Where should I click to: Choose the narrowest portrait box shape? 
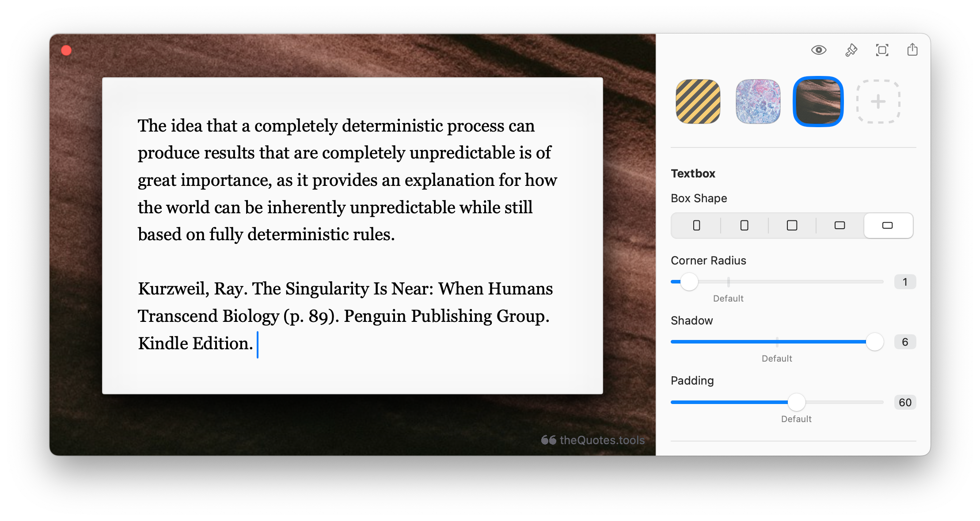696,226
